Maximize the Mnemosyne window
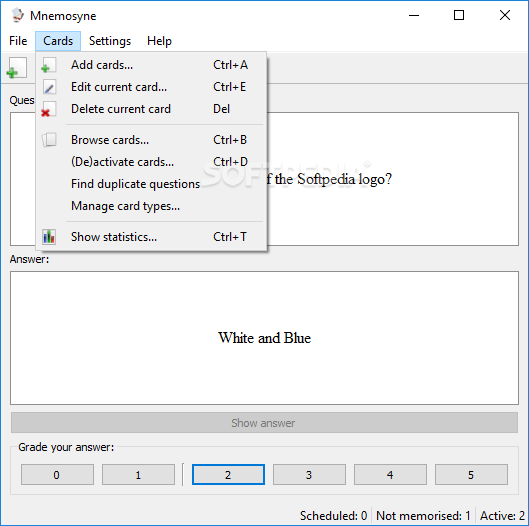Image resolution: width=529 pixels, height=526 pixels. tap(459, 15)
